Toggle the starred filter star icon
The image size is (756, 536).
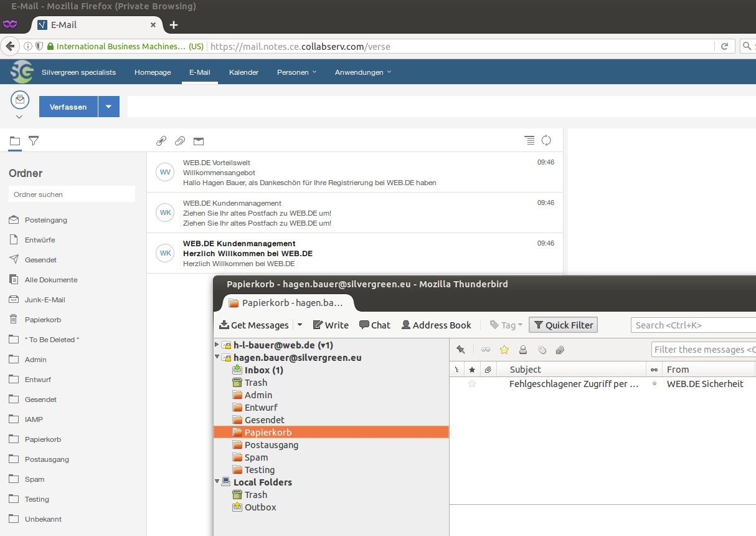click(504, 350)
